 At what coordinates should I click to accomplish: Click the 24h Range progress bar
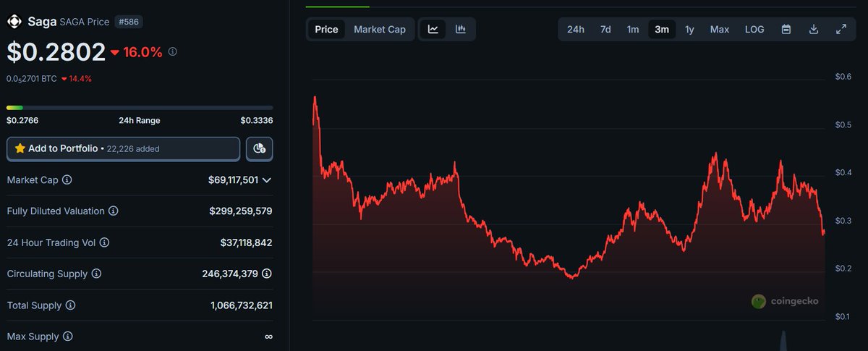click(x=140, y=107)
